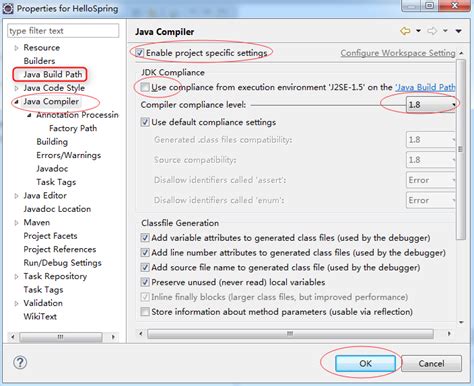
Task: Check Use compliance from execution environment
Action: pyautogui.click(x=145, y=87)
